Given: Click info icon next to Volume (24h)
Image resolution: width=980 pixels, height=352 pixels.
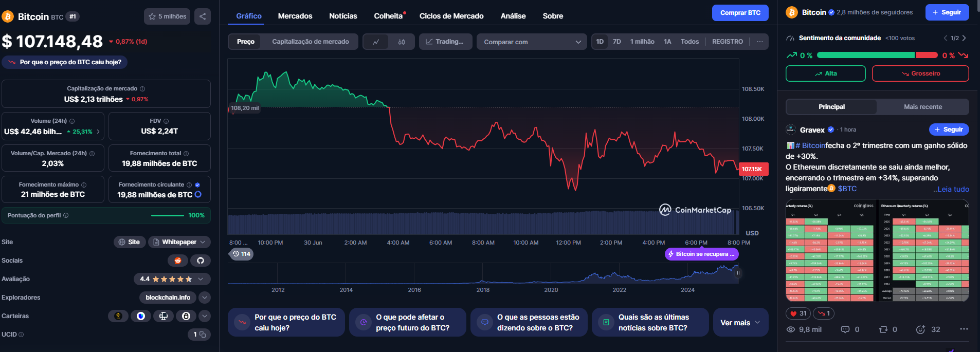Looking at the screenshot, I should 72,121.
